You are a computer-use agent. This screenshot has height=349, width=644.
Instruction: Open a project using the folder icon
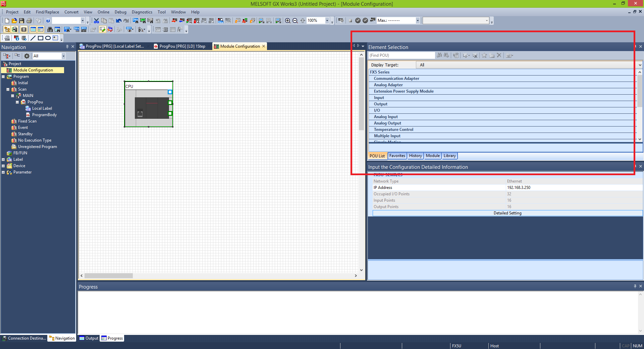point(14,20)
